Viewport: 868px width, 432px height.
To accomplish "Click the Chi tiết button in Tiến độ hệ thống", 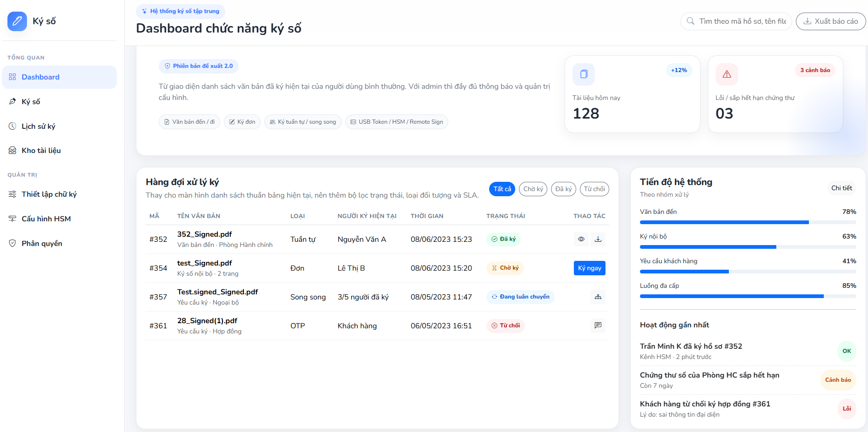I will coord(841,188).
